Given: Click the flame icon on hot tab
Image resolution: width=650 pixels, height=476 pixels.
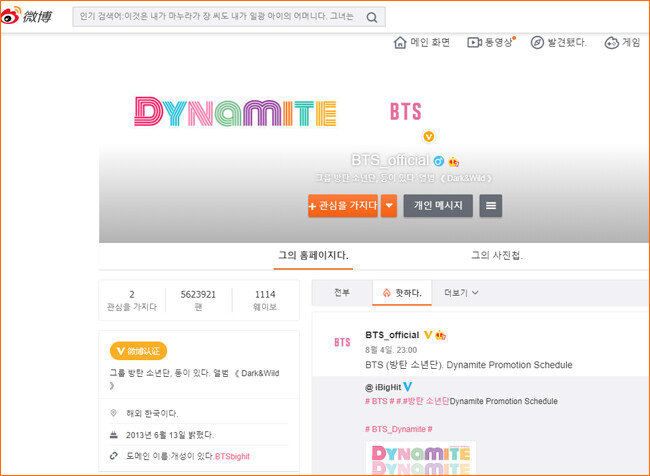Looking at the screenshot, I should 386,293.
